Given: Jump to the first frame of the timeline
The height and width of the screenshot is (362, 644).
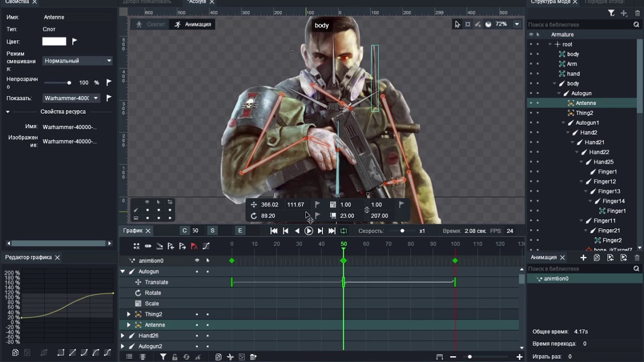Looking at the screenshot, I should [274, 231].
